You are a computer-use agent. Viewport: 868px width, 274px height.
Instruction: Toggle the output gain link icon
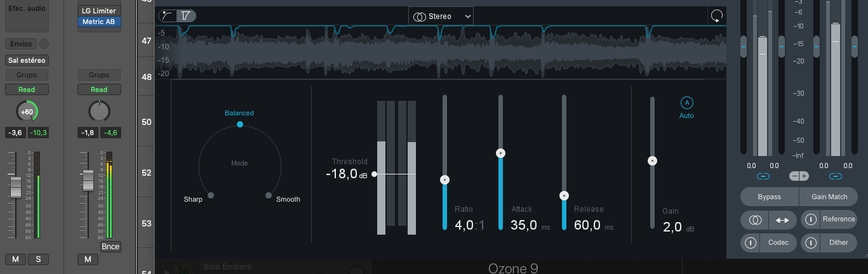(x=836, y=176)
